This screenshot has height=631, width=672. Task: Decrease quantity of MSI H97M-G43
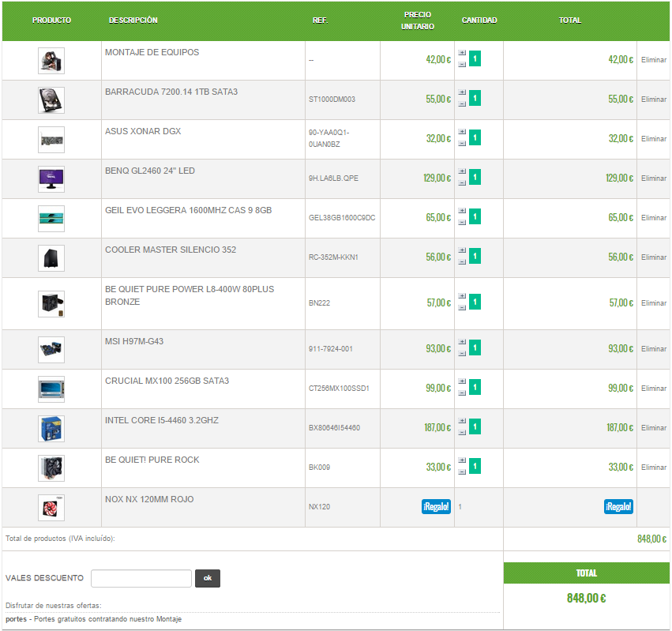coord(462,353)
